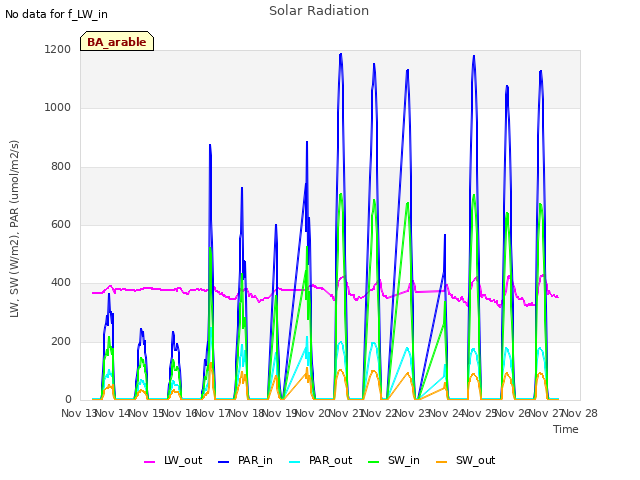Click the Nov 28 x-axis tick label

pyautogui.click(x=580, y=413)
